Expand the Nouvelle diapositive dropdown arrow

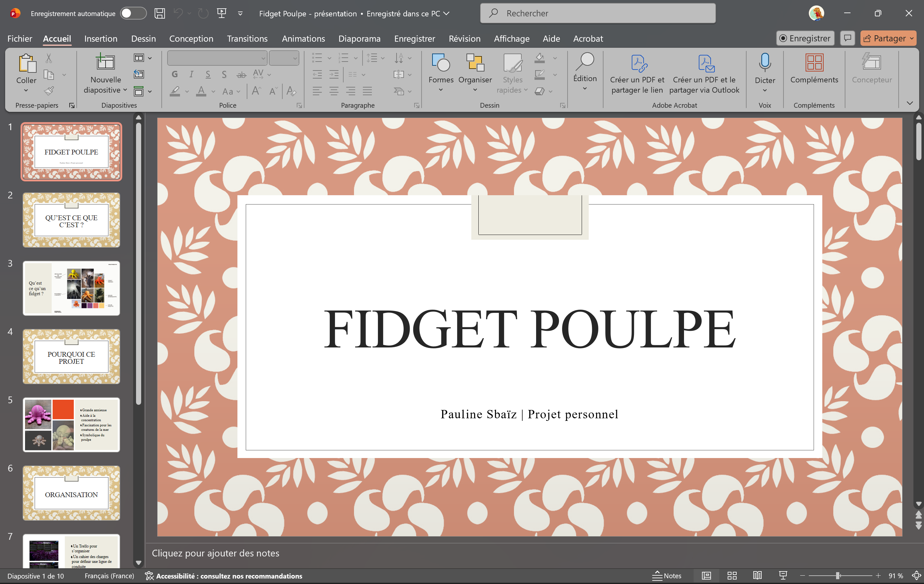point(125,90)
